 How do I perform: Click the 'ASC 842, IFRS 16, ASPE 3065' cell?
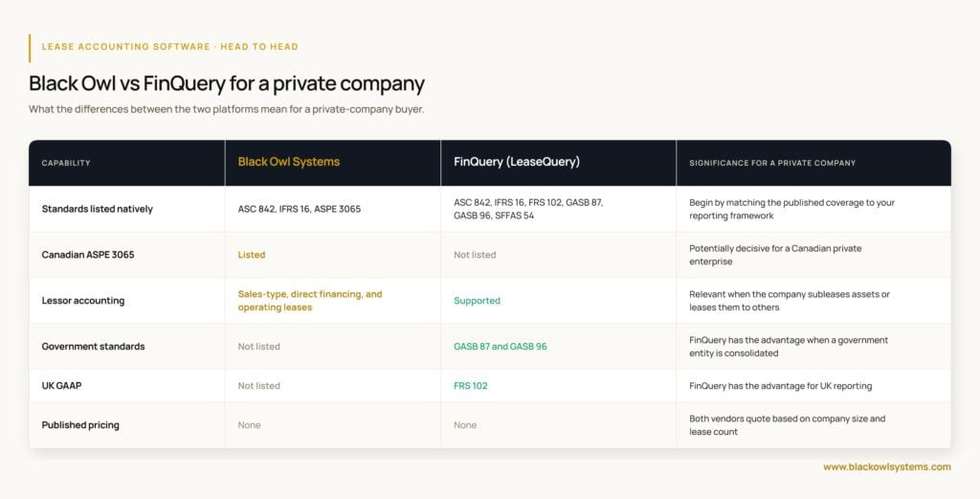pos(300,209)
